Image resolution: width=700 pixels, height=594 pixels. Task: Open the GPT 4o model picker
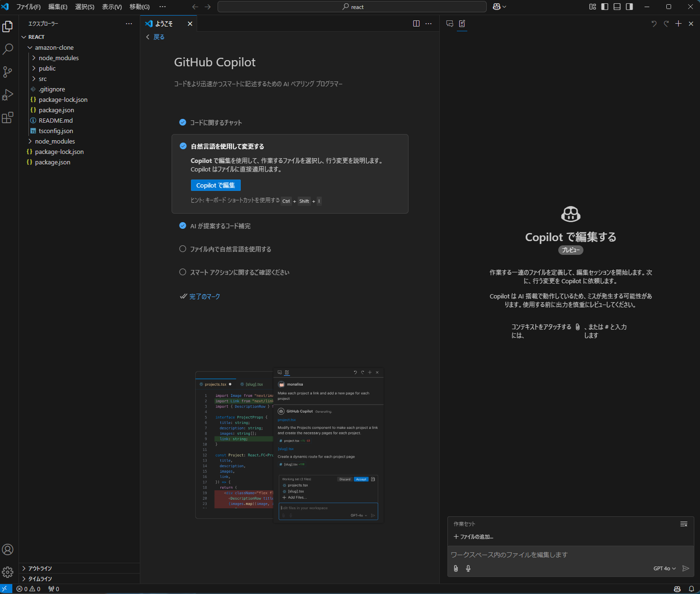click(x=664, y=568)
